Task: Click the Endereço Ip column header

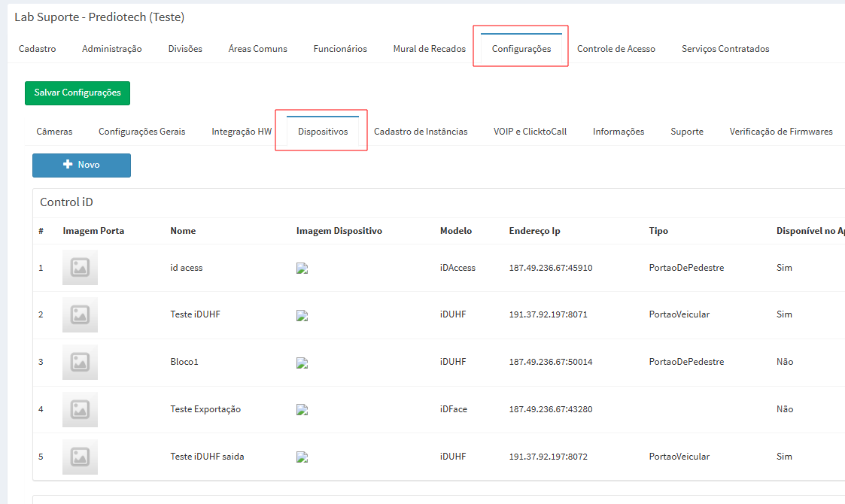Action: (x=534, y=231)
